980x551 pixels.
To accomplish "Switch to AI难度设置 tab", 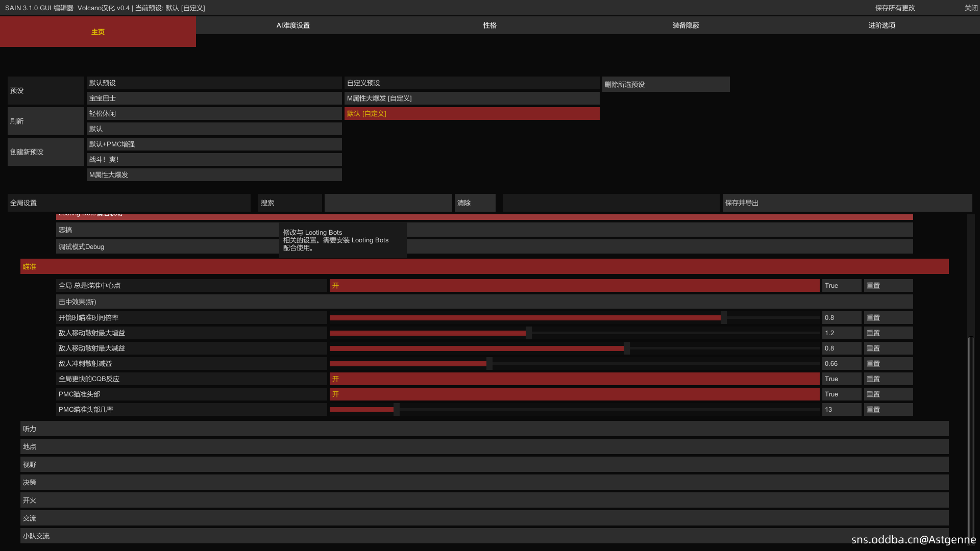I will coord(293,26).
